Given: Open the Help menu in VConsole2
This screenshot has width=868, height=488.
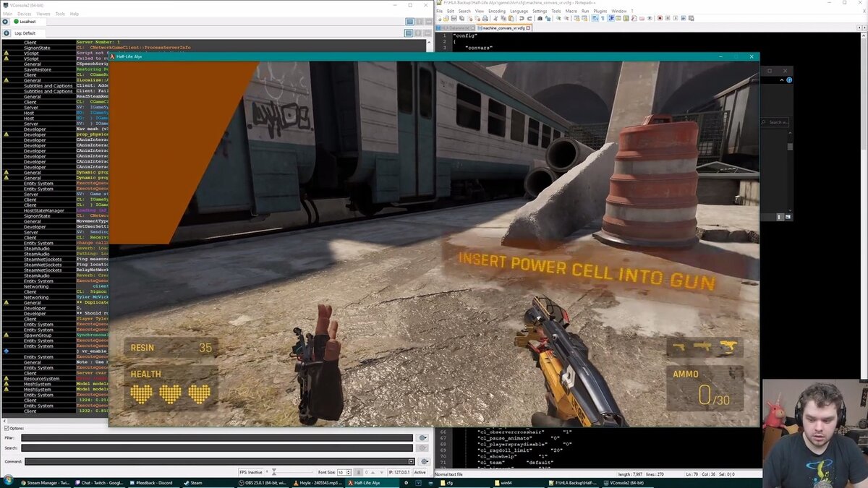Looking at the screenshot, I should tap(75, 14).
